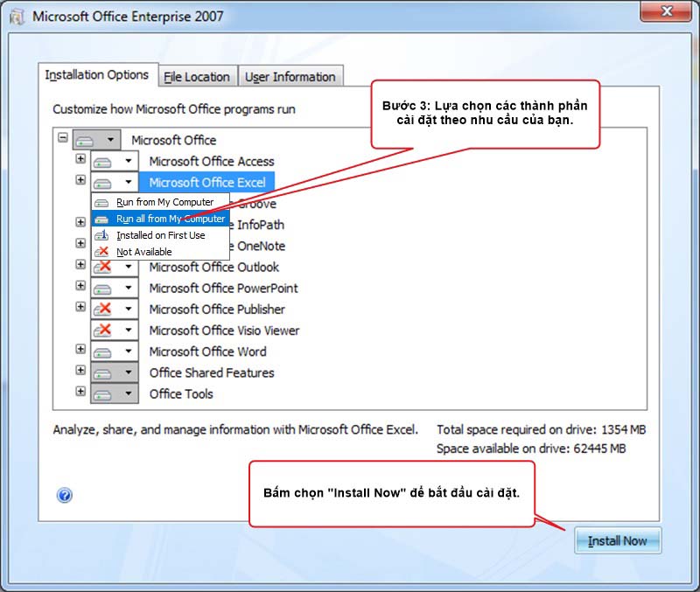Open install-state dropdown for Visio Viewer
Viewport: 700px width, 592px height.
[128, 331]
